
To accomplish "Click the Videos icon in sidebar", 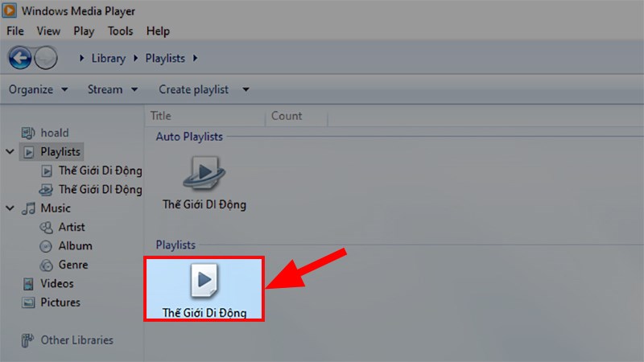I will tap(28, 284).
